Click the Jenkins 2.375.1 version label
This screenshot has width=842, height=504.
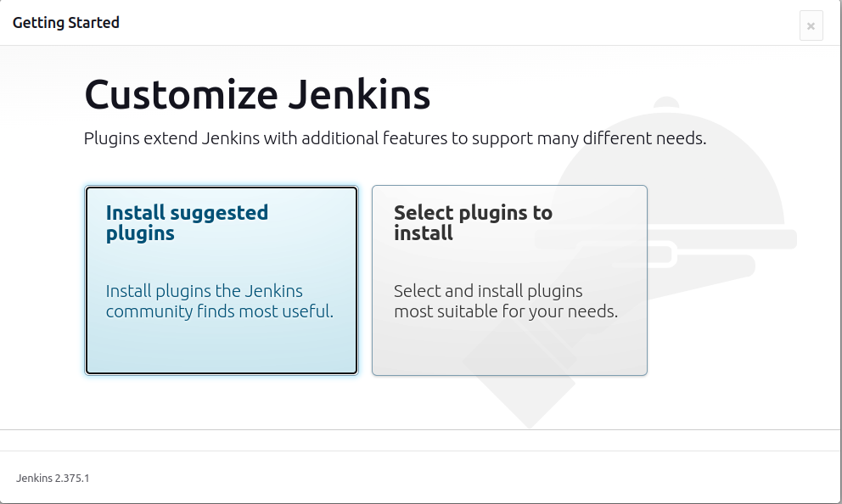53,479
